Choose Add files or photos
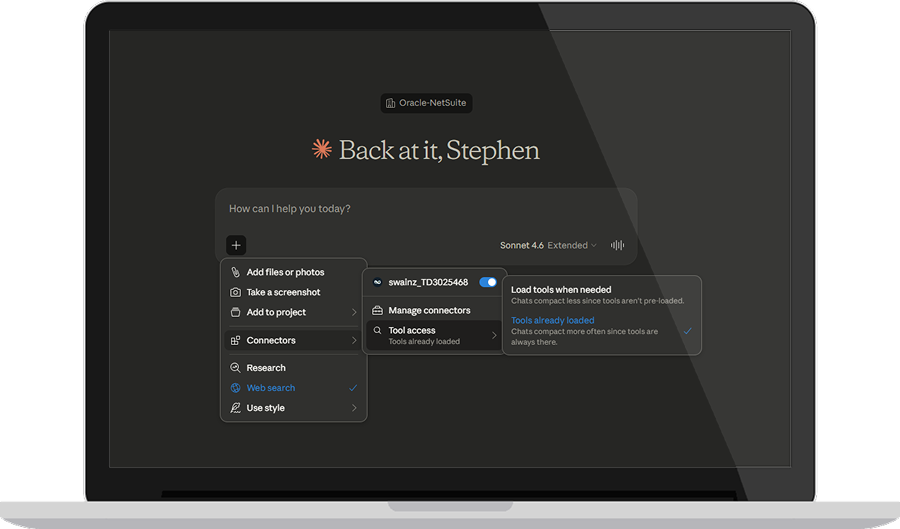The height and width of the screenshot is (529, 900). 293,272
